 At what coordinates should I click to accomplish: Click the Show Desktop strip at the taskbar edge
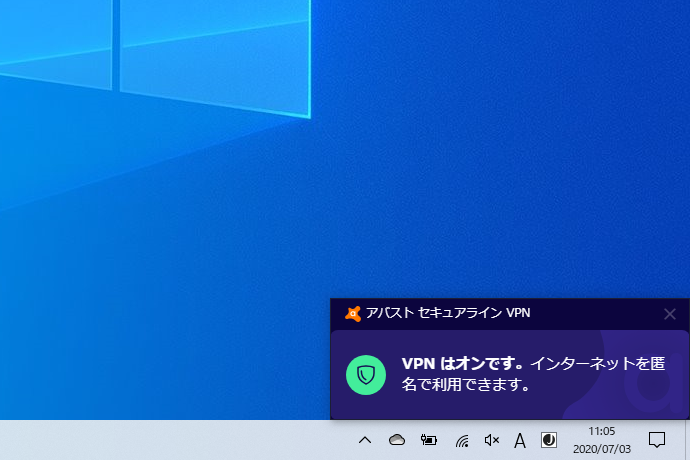pos(687,440)
